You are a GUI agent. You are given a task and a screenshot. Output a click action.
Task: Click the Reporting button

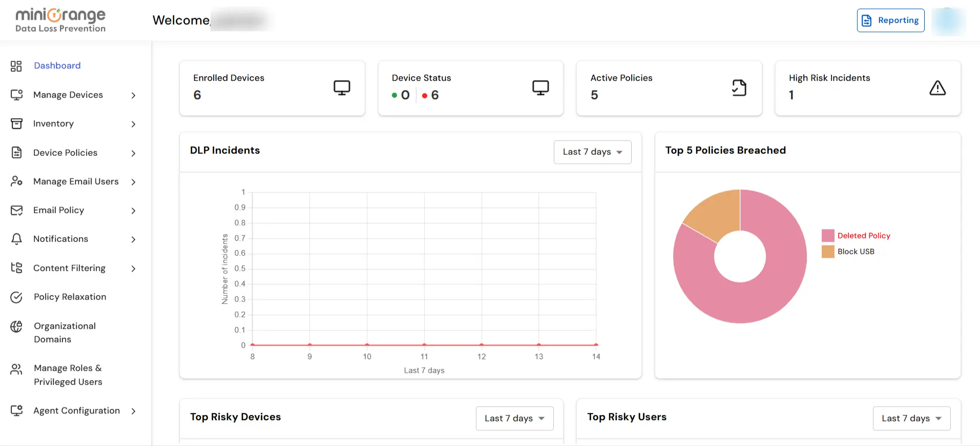click(890, 21)
